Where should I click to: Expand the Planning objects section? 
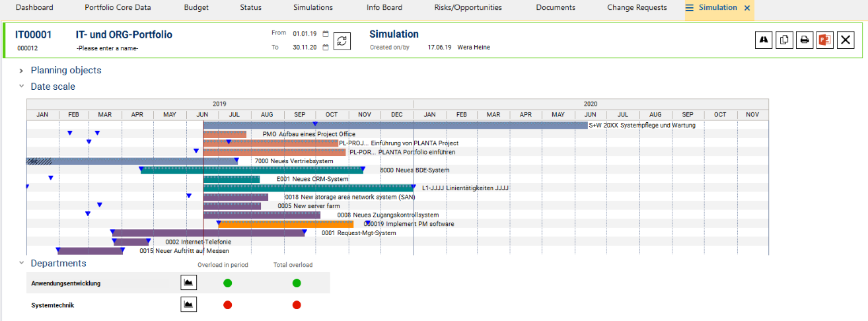click(22, 70)
